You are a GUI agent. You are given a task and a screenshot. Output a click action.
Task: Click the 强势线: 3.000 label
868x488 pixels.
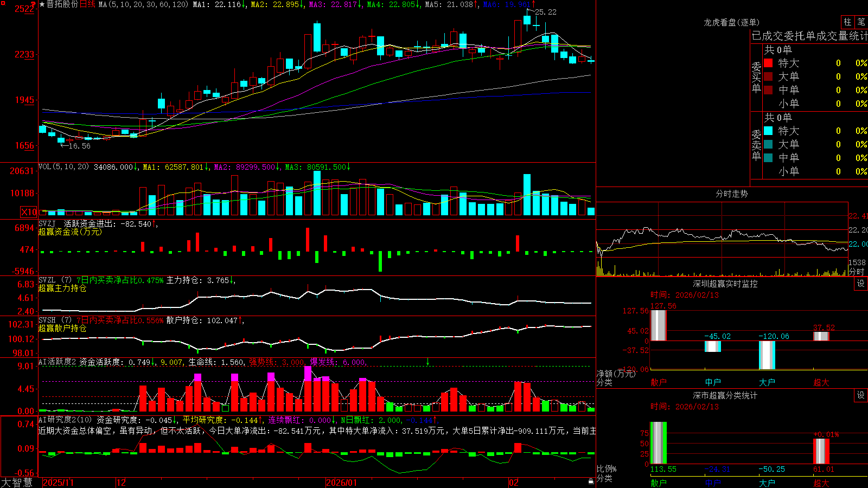277,362
